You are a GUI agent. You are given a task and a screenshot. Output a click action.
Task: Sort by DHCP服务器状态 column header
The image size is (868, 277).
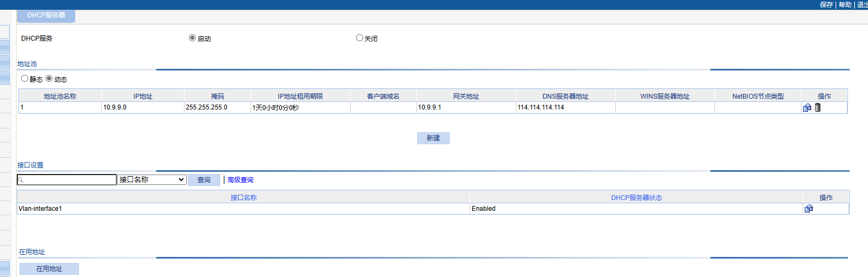pos(636,197)
